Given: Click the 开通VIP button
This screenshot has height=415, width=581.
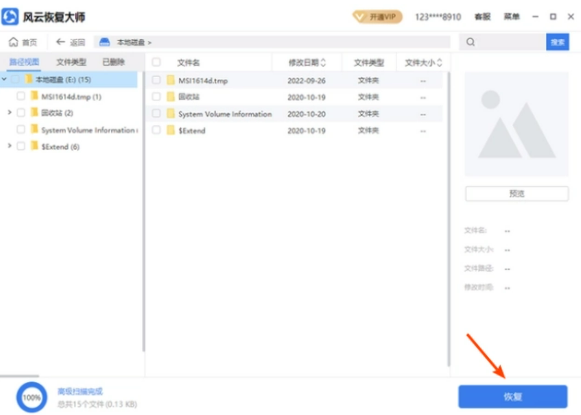Looking at the screenshot, I should pos(378,17).
